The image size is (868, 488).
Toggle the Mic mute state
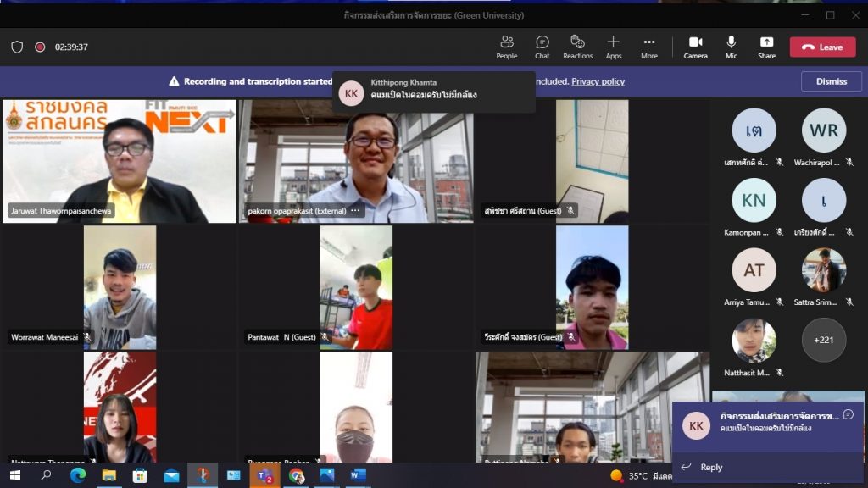[731, 47]
